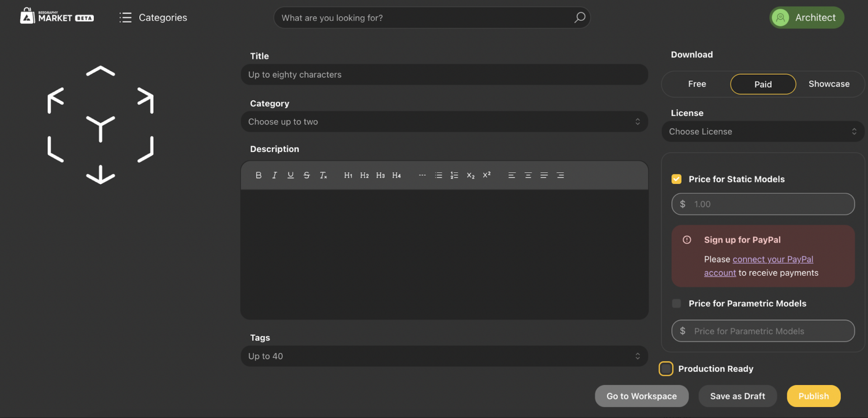The width and height of the screenshot is (868, 418).
Task: Enable Price for Parametric Models
Action: tap(676, 303)
